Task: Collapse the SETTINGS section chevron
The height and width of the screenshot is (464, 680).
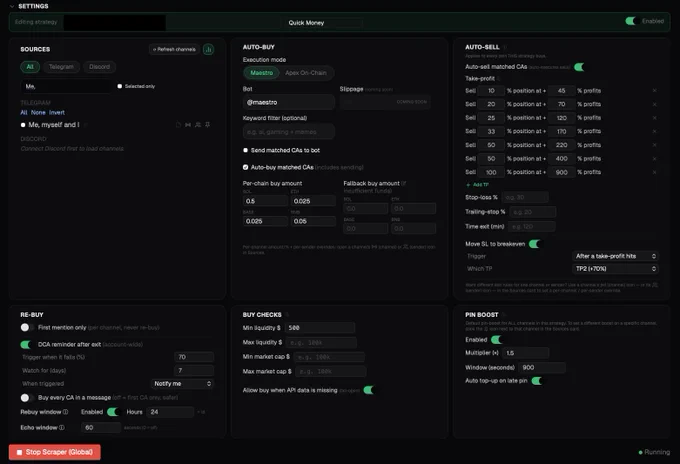Action: (12, 6)
